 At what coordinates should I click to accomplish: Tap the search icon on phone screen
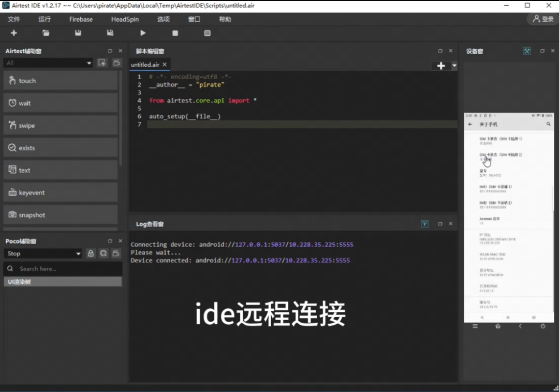[x=548, y=124]
